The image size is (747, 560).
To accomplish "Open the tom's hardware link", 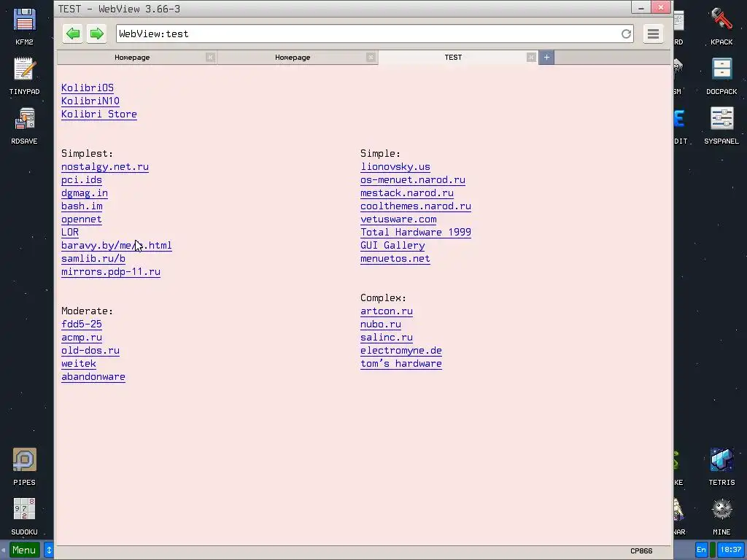I will tap(401, 364).
